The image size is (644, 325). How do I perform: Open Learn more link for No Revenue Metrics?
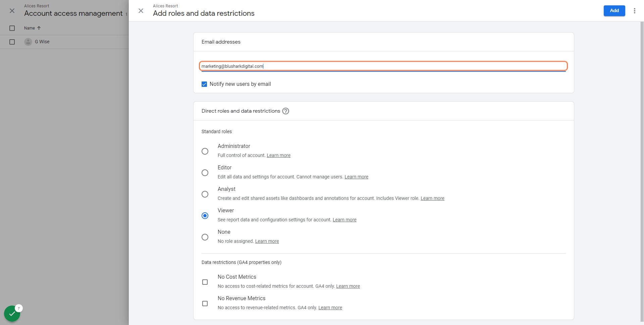(x=330, y=308)
